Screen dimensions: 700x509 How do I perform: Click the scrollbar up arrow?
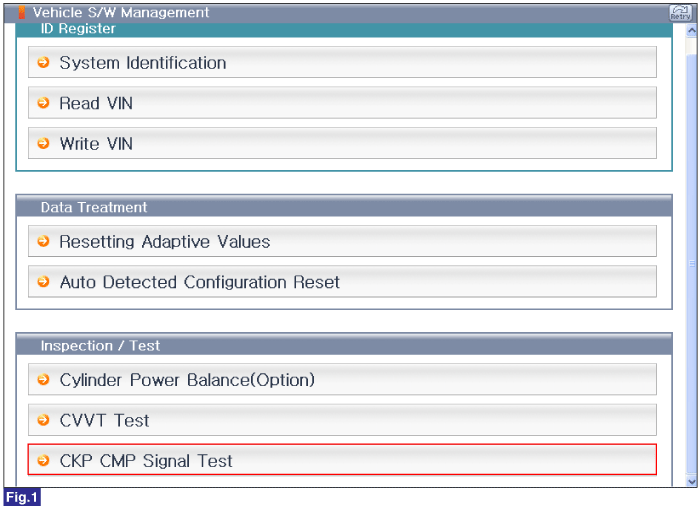pyautogui.click(x=692, y=30)
